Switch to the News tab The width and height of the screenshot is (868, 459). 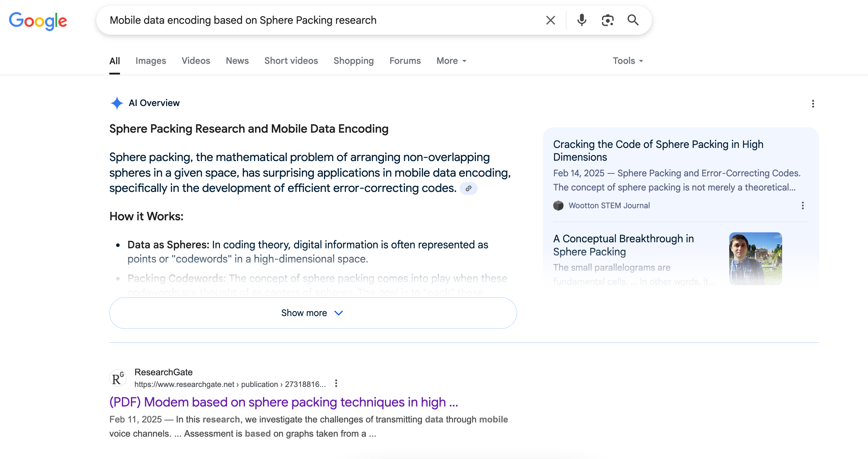coord(237,61)
